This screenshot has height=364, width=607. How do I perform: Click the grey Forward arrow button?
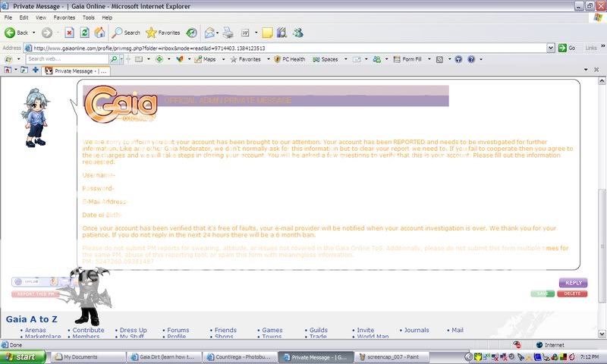coord(47,33)
